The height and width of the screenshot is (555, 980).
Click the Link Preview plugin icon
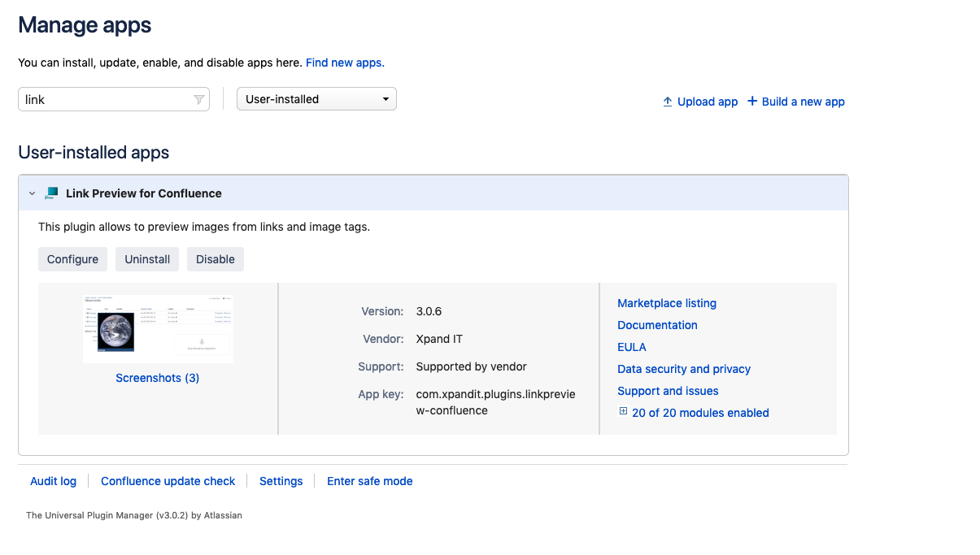coord(50,193)
